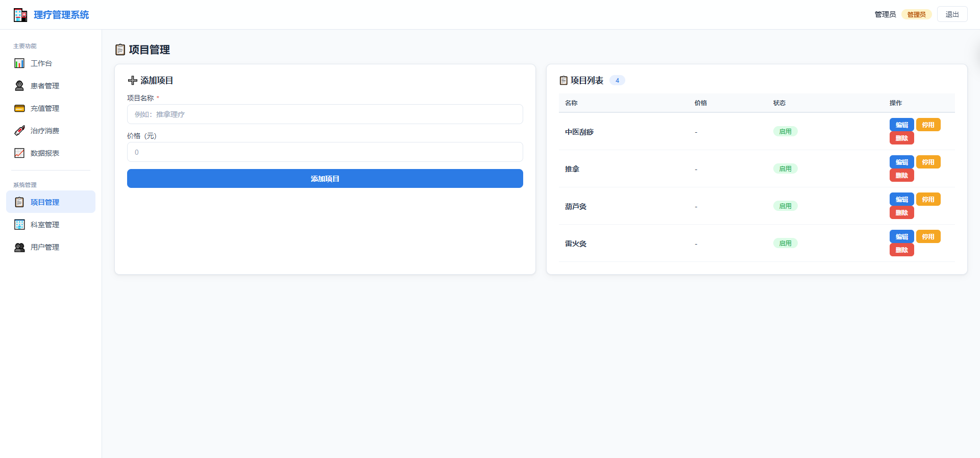Screen dimensions: 980x458
Task: Toggle 推拿 off via 停用 button
Action: [x=928, y=162]
